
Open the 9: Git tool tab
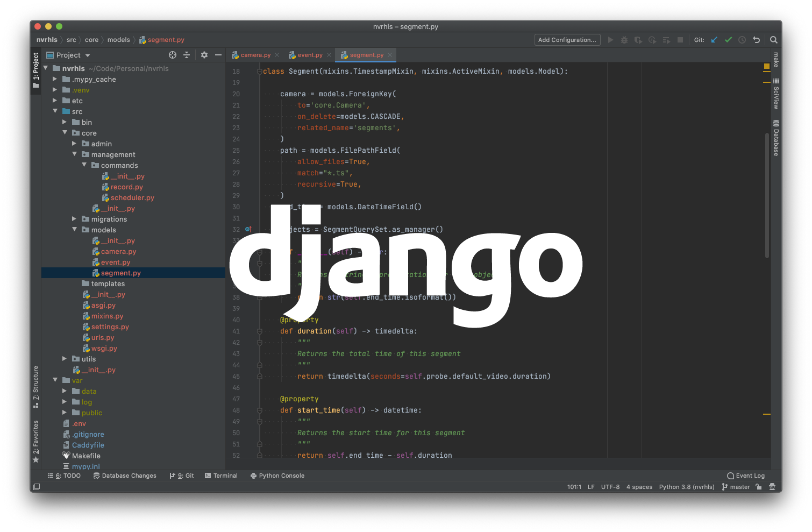click(182, 476)
